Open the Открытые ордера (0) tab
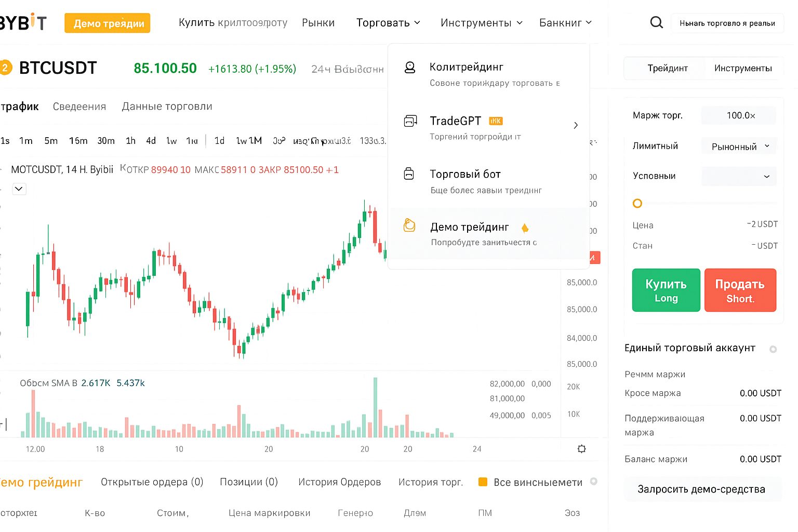This screenshot has width=798, height=532. pos(152,482)
